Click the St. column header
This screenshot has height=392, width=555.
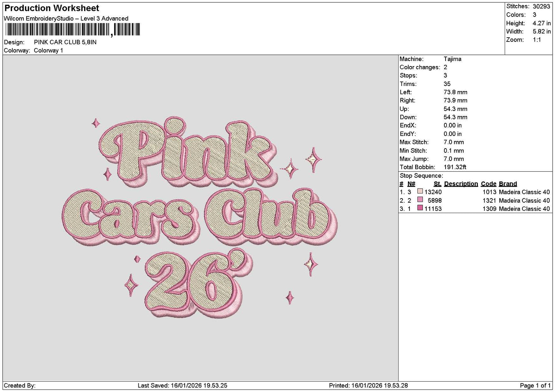point(437,184)
